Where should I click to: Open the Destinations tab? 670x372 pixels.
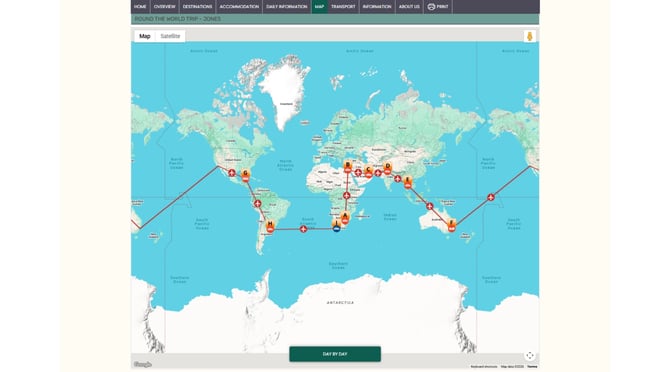197,6
